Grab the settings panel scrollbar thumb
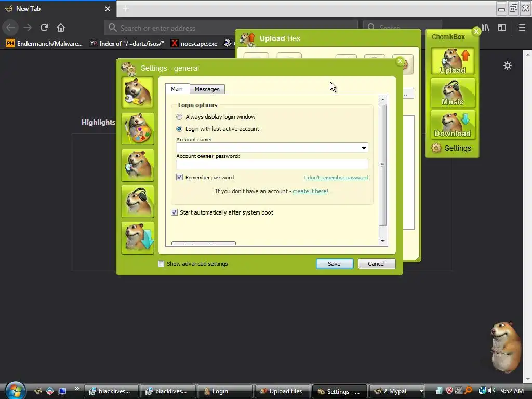This screenshot has width=532, height=399. click(x=383, y=165)
